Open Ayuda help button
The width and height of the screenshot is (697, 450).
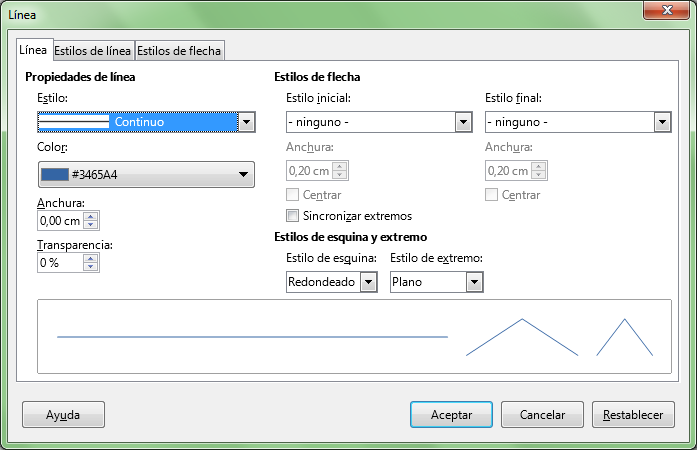[x=63, y=414]
